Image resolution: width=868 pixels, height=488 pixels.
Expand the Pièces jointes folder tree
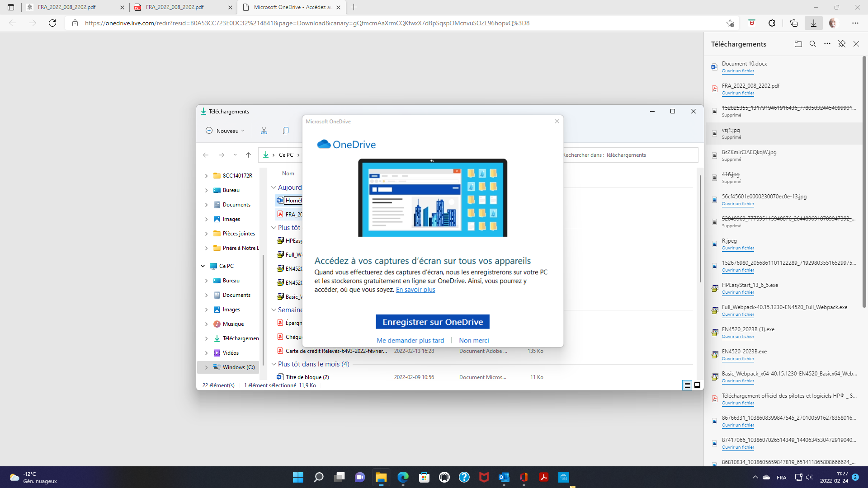coord(207,234)
